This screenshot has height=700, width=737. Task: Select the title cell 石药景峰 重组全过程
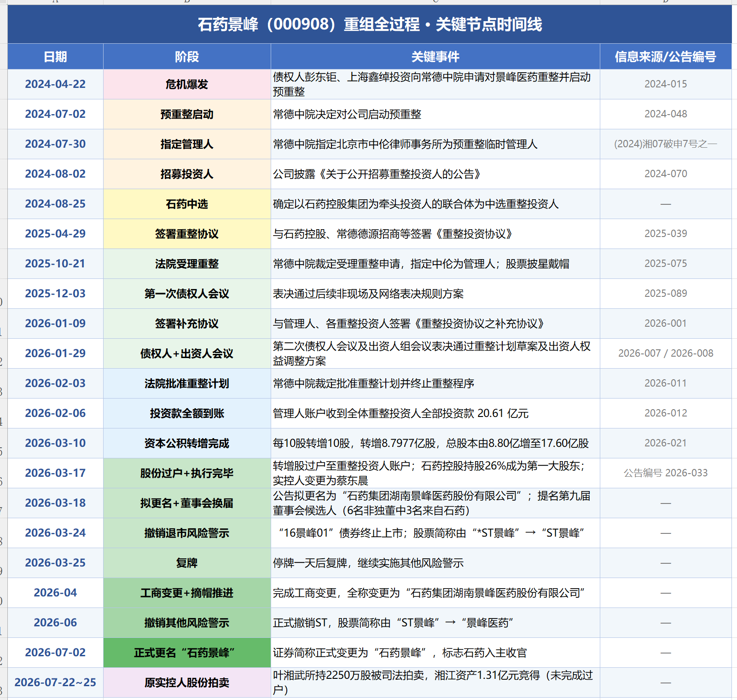(x=370, y=24)
